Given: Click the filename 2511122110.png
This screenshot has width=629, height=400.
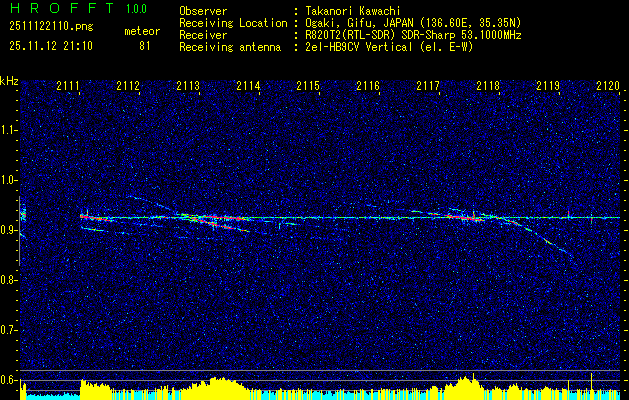Looking at the screenshot, I should pyautogui.click(x=51, y=27).
